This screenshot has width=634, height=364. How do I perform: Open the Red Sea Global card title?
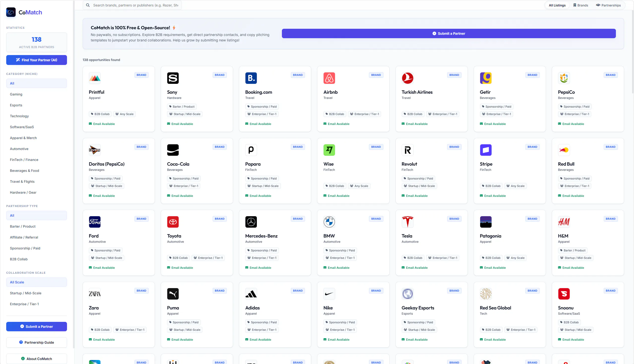click(x=495, y=308)
